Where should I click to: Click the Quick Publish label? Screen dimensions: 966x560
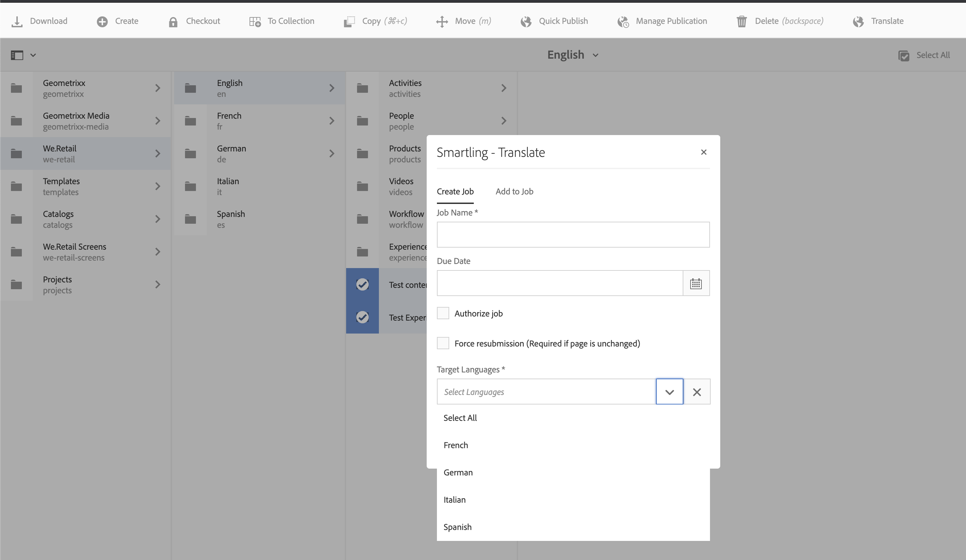pyautogui.click(x=563, y=21)
